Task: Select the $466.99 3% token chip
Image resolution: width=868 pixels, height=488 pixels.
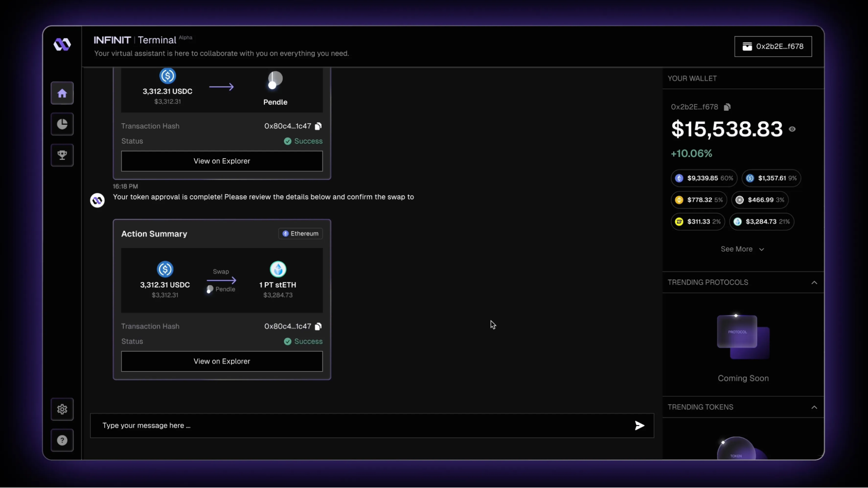Action: [x=760, y=200]
